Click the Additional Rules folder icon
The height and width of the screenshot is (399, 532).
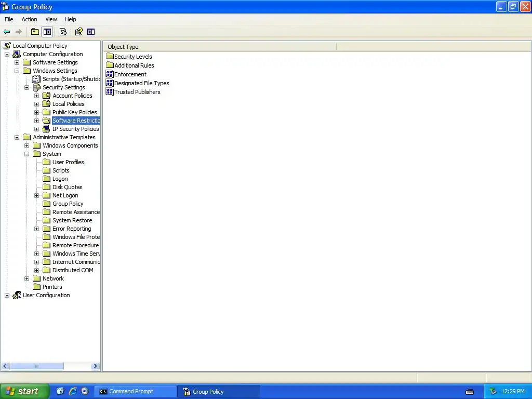pyautogui.click(x=110, y=65)
